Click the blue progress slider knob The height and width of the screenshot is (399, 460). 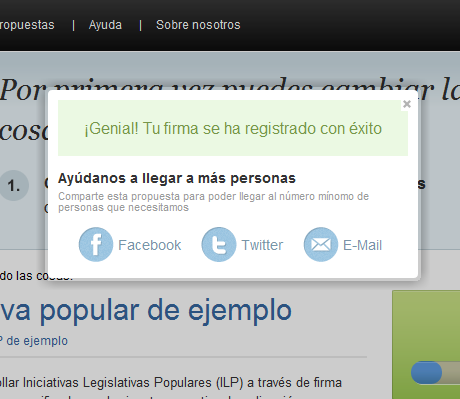426,372
